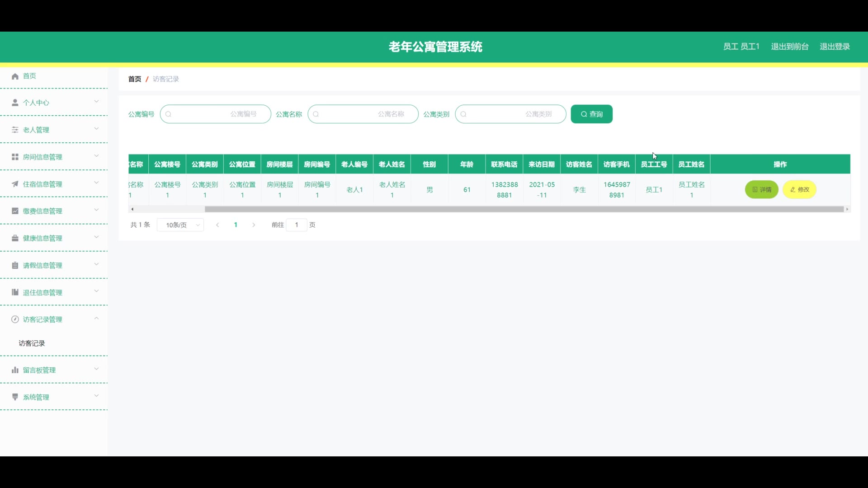This screenshot has width=868, height=488.
Task: Click the briefcase icon beside 健康信息管理
Action: (15, 238)
